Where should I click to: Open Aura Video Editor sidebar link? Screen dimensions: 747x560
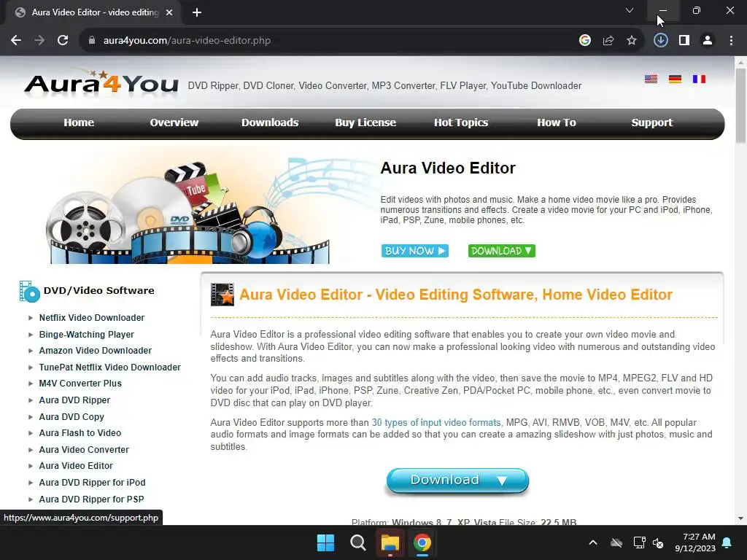[76, 466]
